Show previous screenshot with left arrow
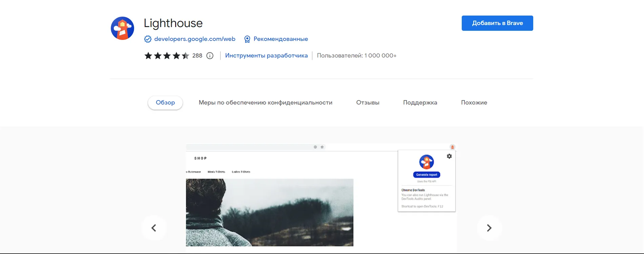 coord(154,228)
